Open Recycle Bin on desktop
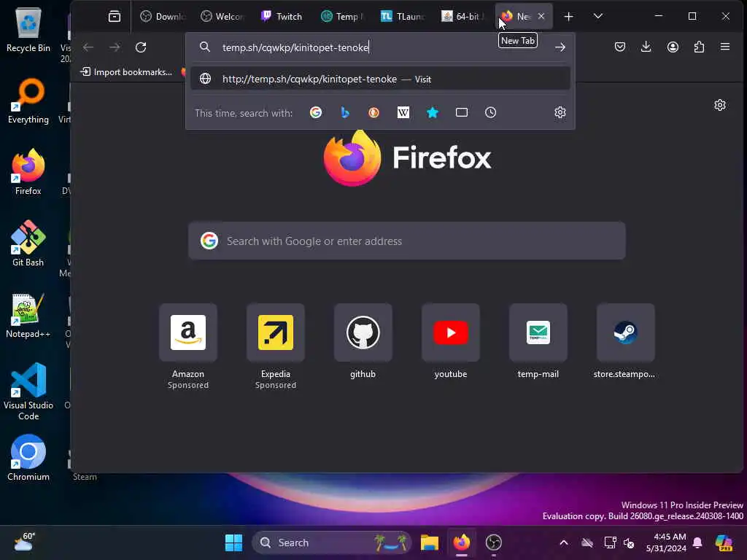Image resolution: width=747 pixels, height=560 pixels. tap(28, 29)
